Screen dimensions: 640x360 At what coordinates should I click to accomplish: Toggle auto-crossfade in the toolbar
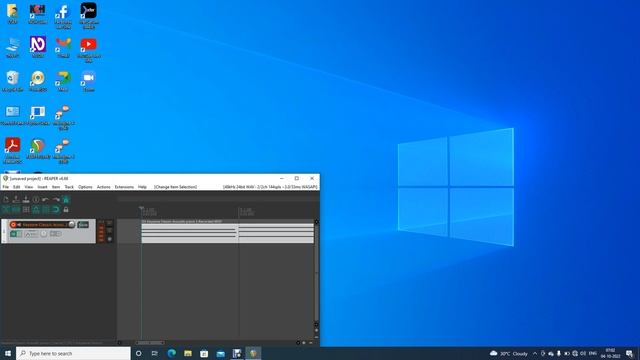click(x=6, y=209)
